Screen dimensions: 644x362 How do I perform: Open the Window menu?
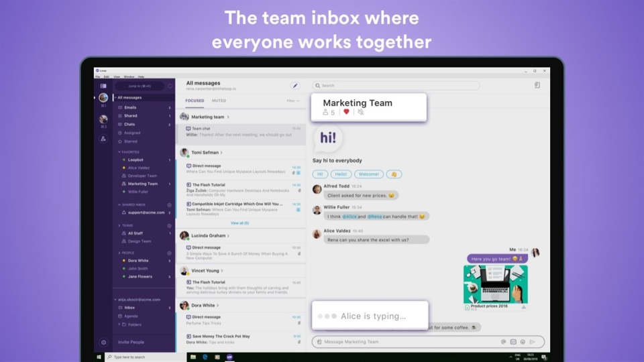(129, 76)
